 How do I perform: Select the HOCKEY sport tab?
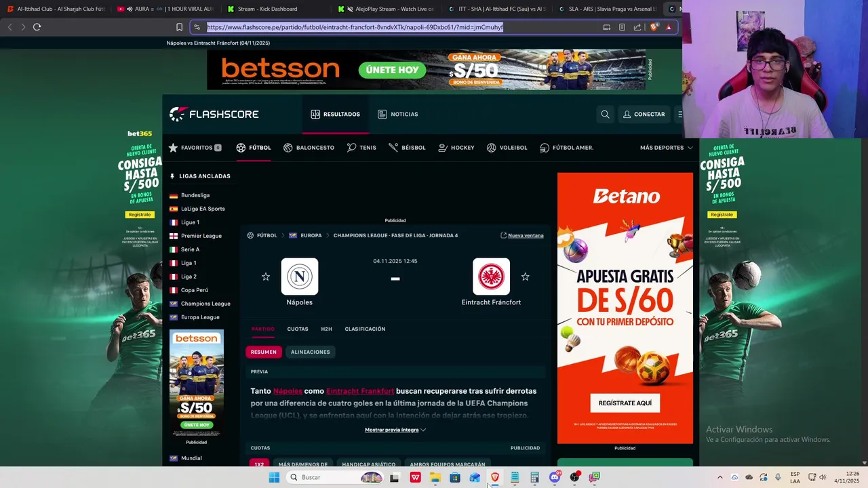[456, 148]
